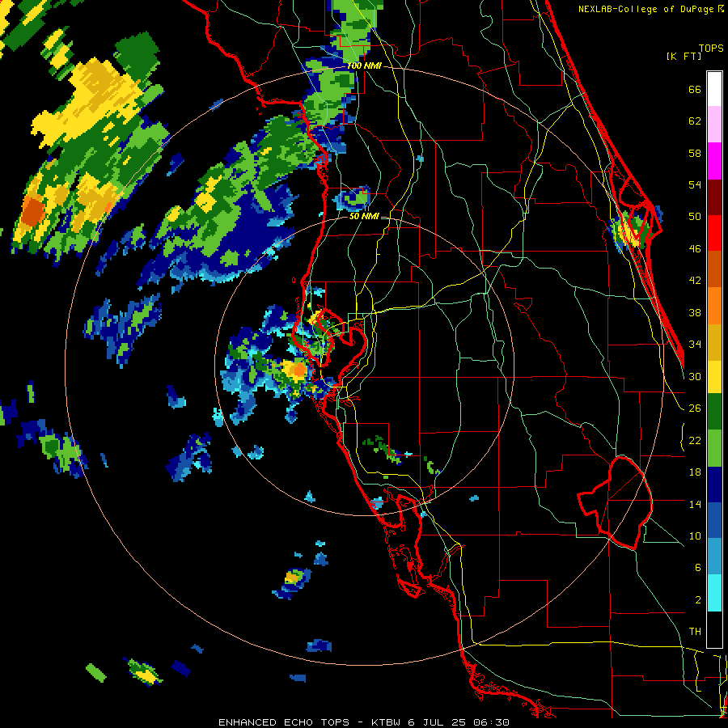Click the KTBW radar site identifier
The height and width of the screenshot is (728, 728).
point(386,722)
